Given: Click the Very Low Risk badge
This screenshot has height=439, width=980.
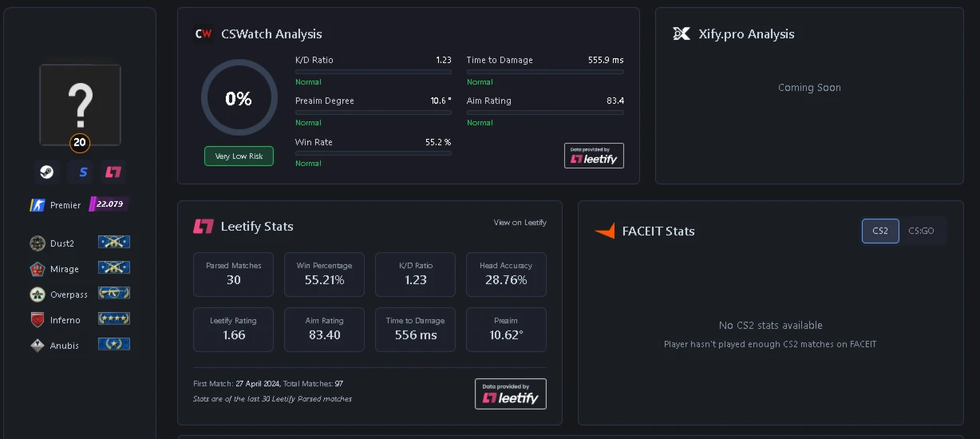Looking at the screenshot, I should pos(239,156).
